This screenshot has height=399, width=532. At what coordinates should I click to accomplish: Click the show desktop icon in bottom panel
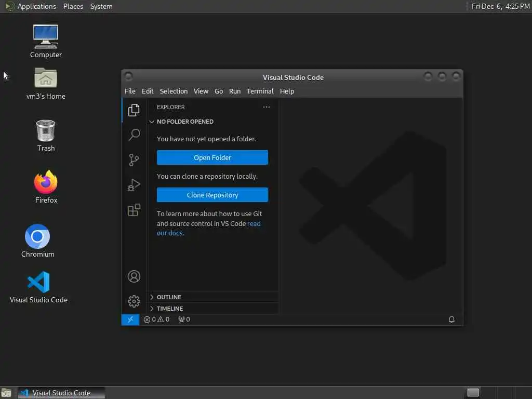(6, 393)
